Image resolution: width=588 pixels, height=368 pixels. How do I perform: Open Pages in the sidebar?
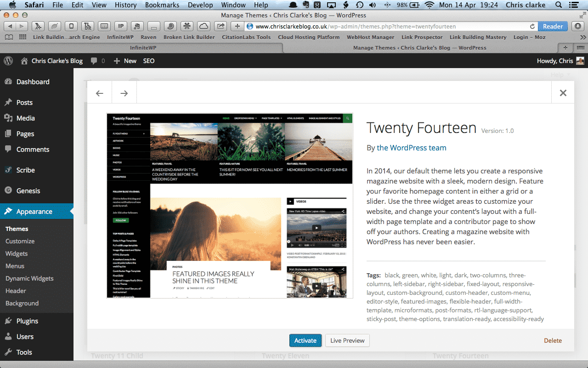tap(37, 134)
